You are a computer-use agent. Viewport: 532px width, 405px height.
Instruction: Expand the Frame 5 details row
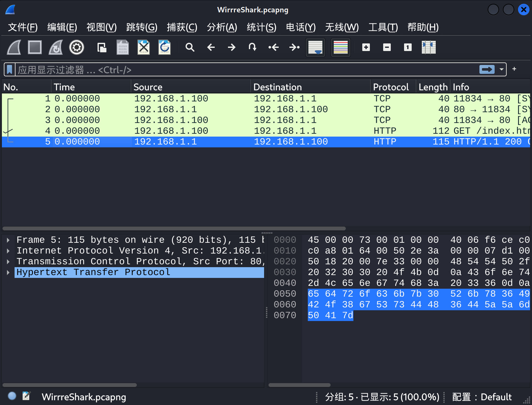[8, 240]
